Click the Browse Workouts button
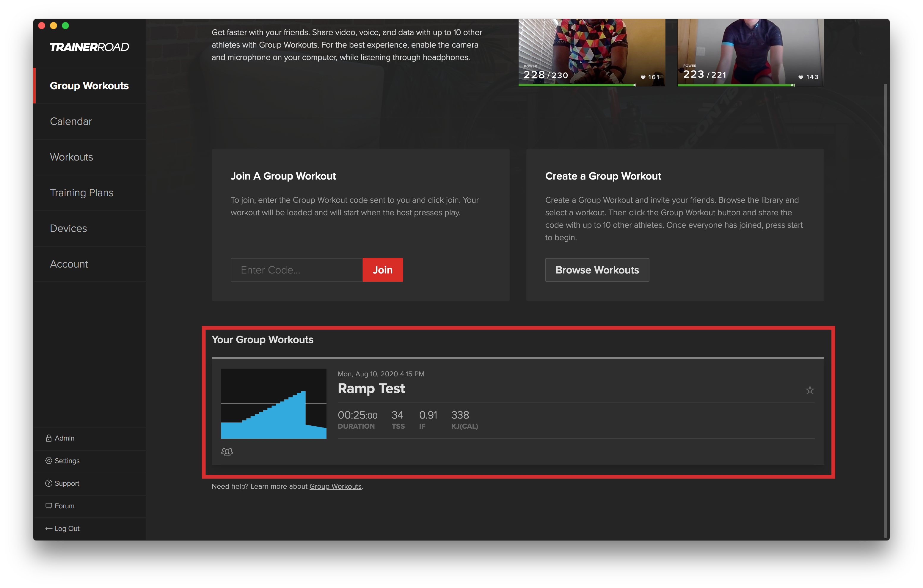Image resolution: width=923 pixels, height=588 pixels. 597,270
